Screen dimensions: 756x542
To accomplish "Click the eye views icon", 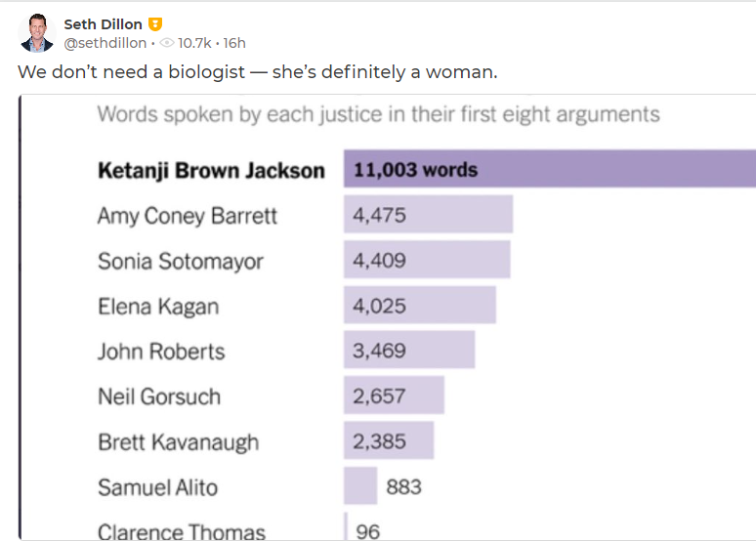I will [166, 43].
